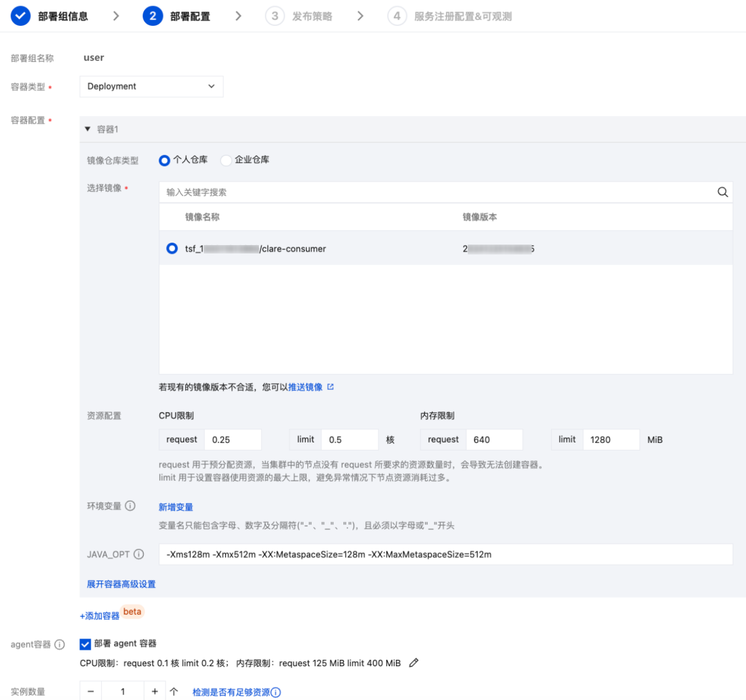Click the +添加容器 link
The width and height of the screenshot is (746, 700).
click(x=100, y=616)
